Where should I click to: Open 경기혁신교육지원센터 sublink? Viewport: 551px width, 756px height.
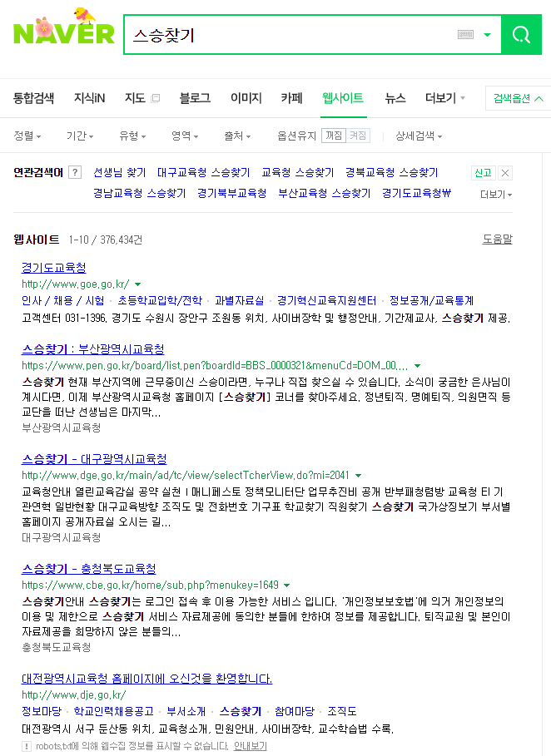click(326, 301)
